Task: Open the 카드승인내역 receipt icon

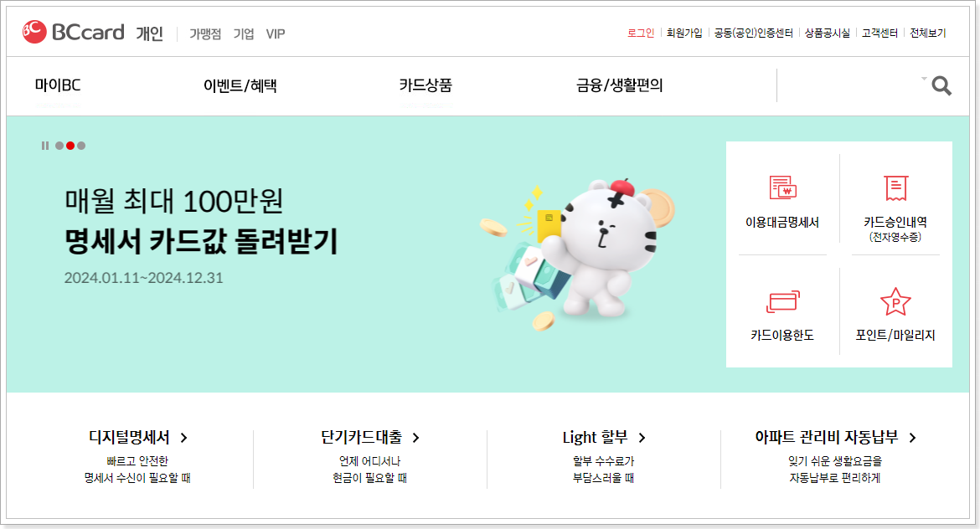Action: (x=895, y=188)
